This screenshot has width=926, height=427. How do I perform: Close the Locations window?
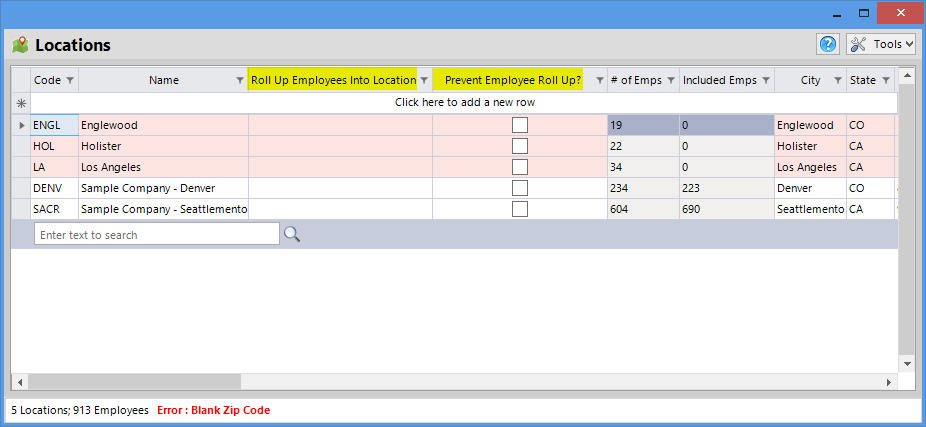[x=900, y=13]
